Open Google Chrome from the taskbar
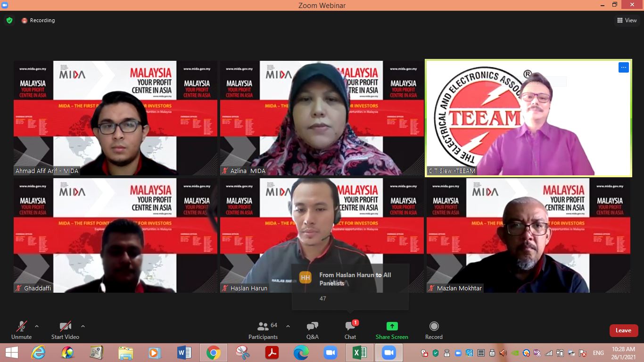The image size is (644, 362). pos(213,353)
